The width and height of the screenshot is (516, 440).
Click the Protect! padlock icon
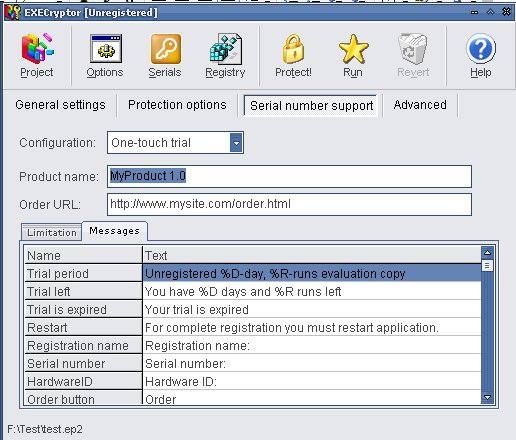pyautogui.click(x=293, y=49)
